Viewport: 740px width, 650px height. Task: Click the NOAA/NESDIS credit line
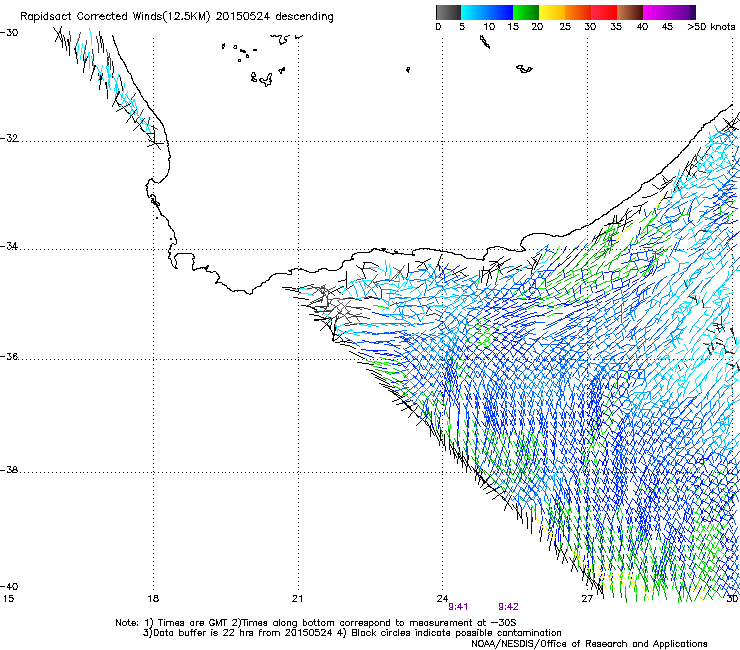589,644
